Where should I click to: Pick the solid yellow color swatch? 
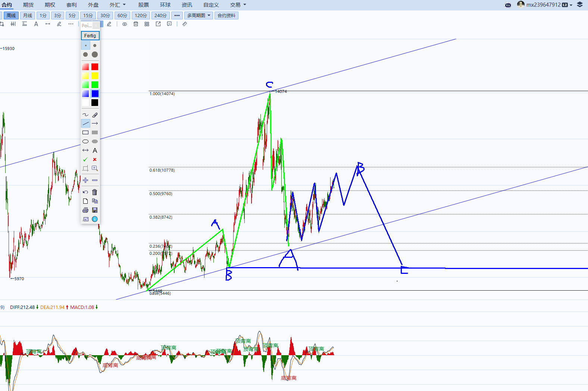tap(95, 76)
